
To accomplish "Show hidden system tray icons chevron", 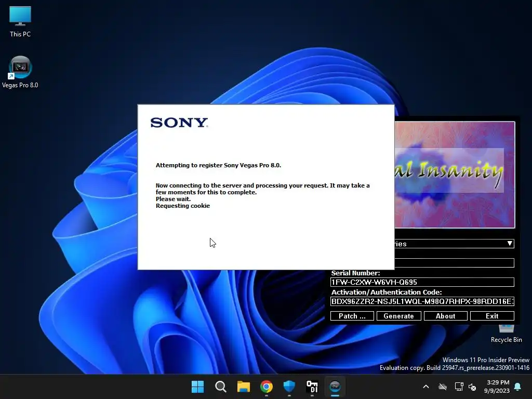I will coord(426,387).
